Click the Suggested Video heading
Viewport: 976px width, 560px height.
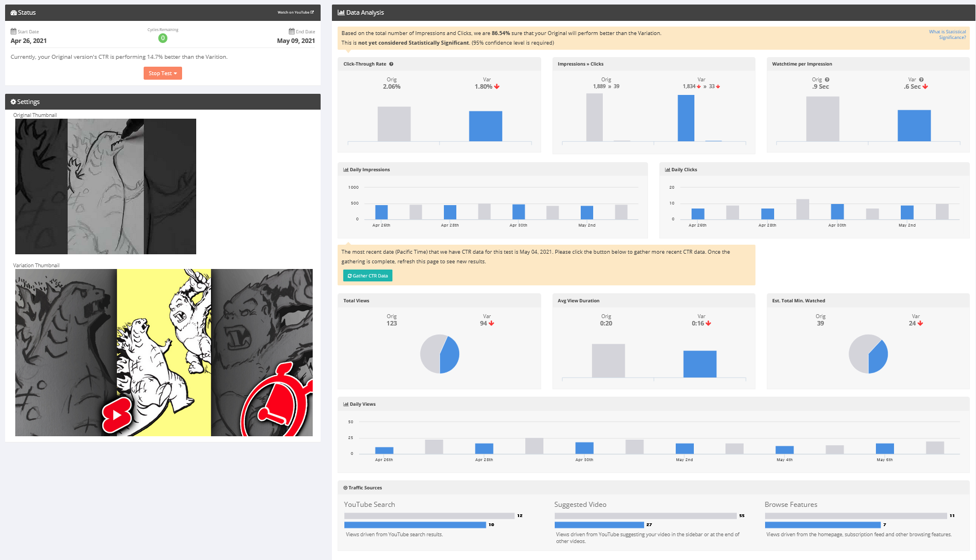pyautogui.click(x=580, y=505)
